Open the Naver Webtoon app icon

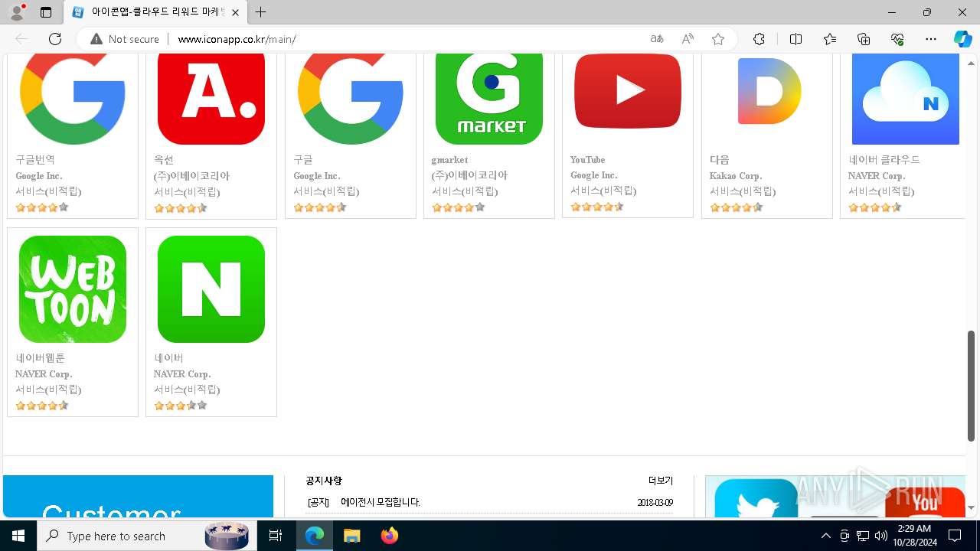pos(73,289)
